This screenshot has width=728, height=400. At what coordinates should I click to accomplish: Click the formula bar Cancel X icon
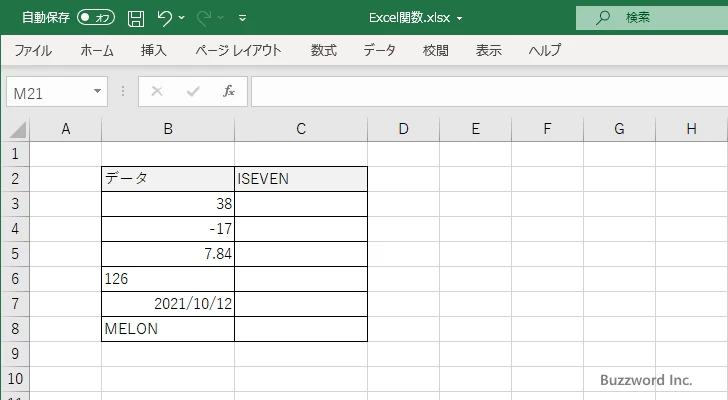pyautogui.click(x=157, y=91)
